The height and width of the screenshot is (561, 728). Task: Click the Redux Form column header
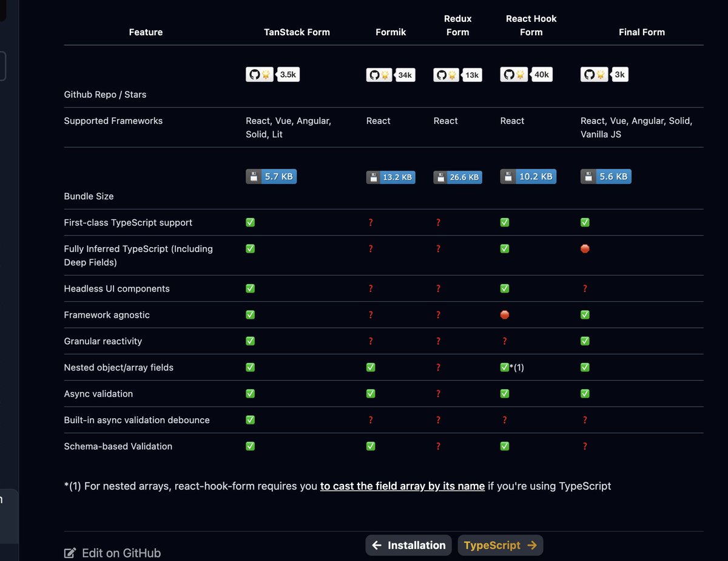pos(457,25)
